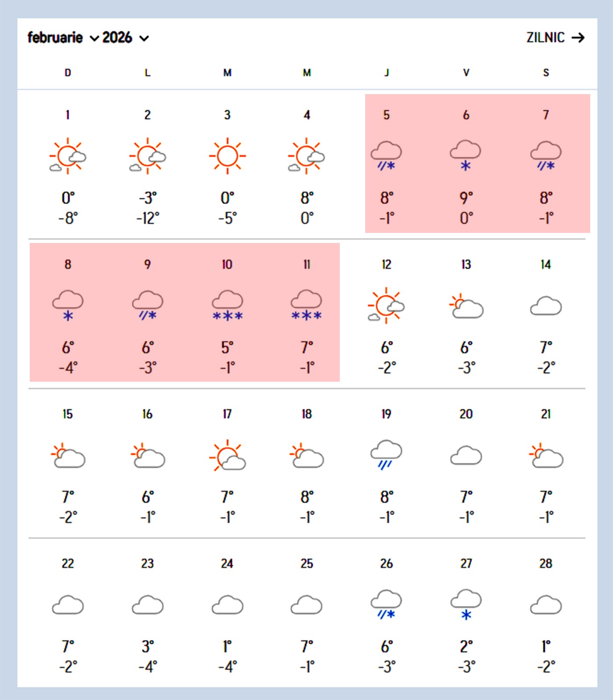Screen dimensions: 613x700
Task: Expand the 2026 year dropdown
Action: click(125, 38)
